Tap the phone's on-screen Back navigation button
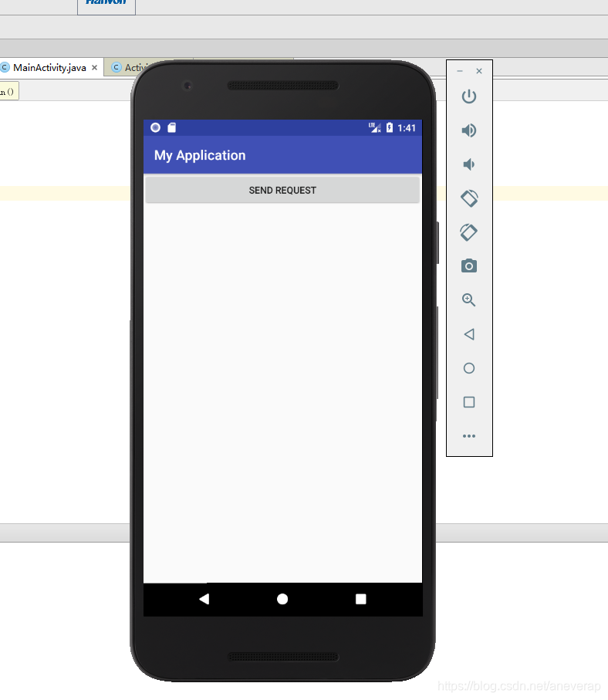The width and height of the screenshot is (608, 700). click(x=204, y=599)
